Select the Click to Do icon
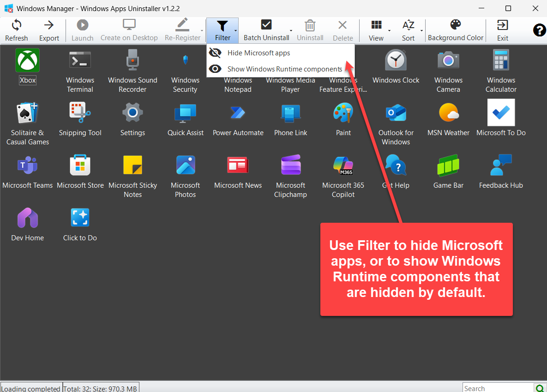The image size is (547, 392). [x=80, y=217]
